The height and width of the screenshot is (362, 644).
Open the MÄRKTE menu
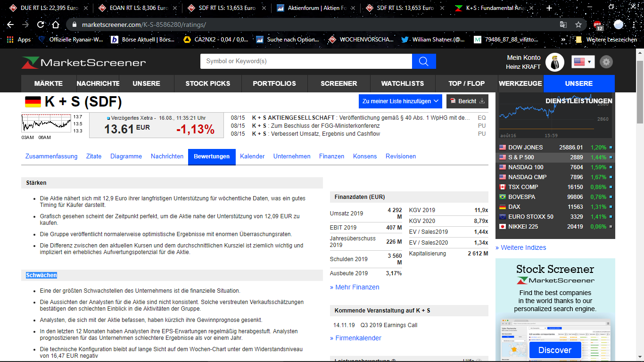(49, 83)
